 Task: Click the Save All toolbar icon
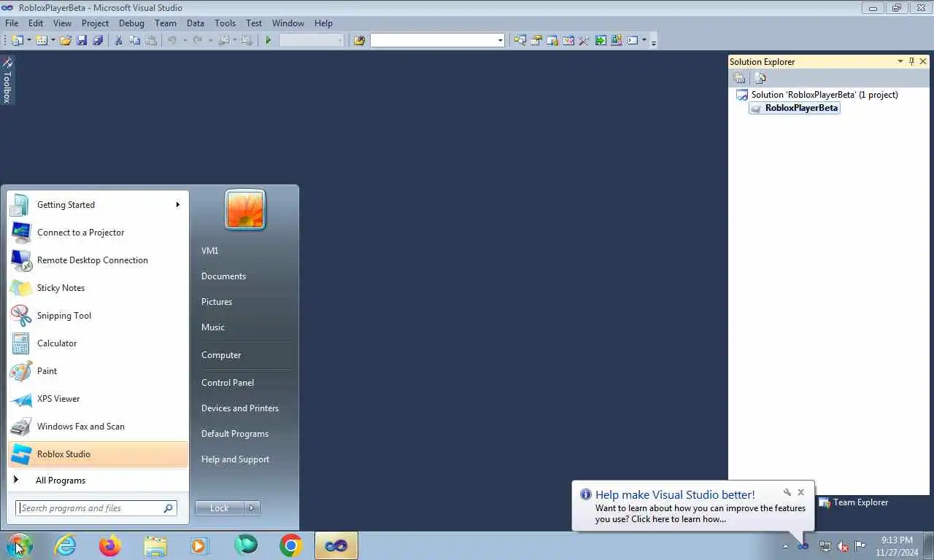point(98,41)
